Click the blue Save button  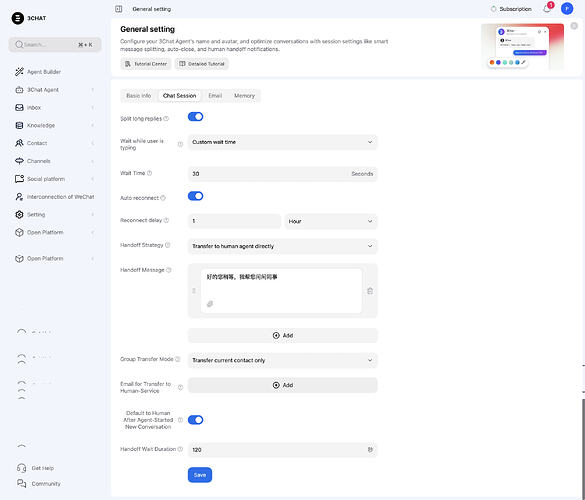(x=200, y=475)
